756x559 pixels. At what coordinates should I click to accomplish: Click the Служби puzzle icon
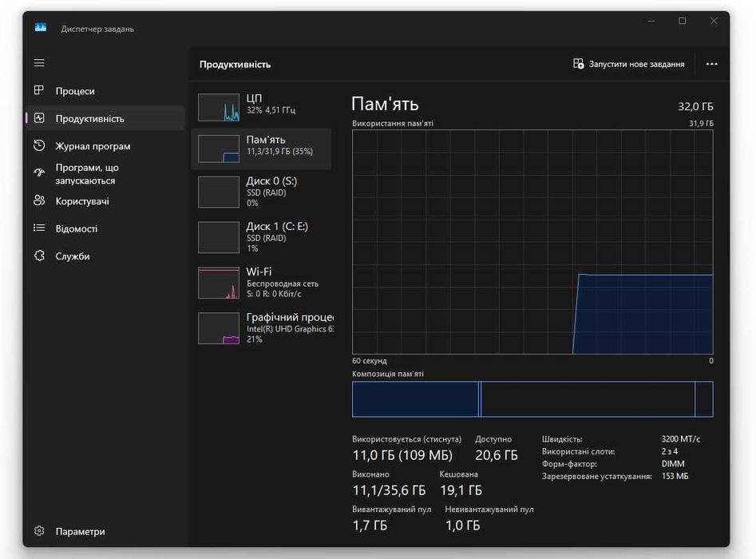click(39, 256)
